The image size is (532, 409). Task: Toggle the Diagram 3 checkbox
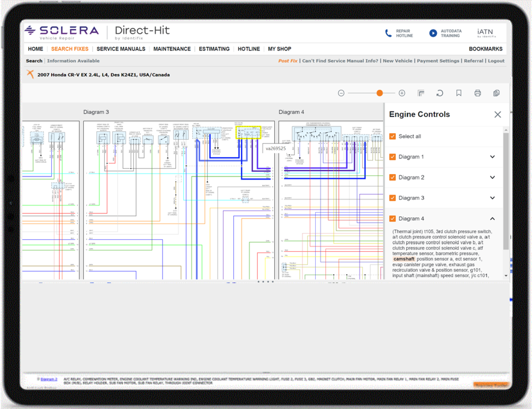[x=393, y=198]
